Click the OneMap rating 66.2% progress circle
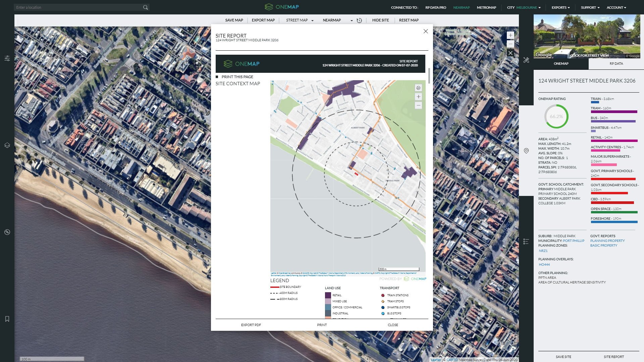This screenshot has width=644, height=362. point(556,117)
